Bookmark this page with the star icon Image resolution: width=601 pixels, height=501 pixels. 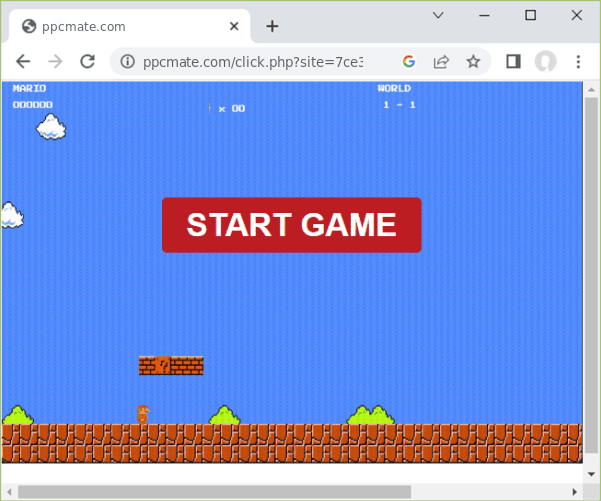473,61
